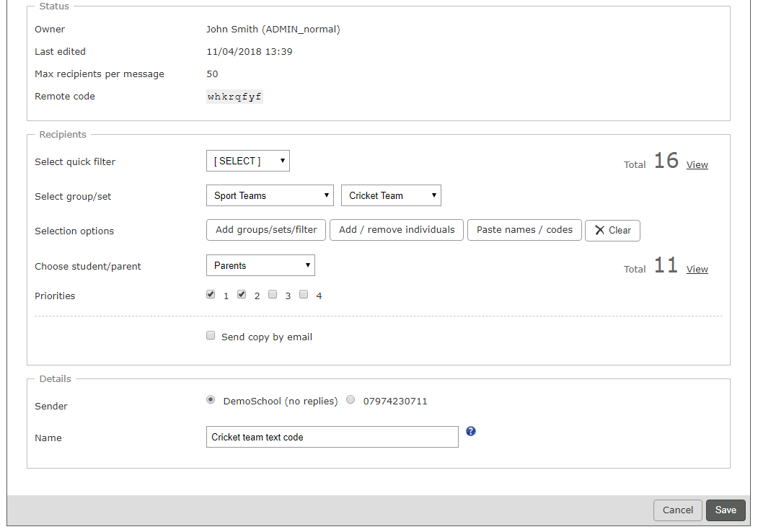758x532 pixels.
Task: Click the whkrqfyf remote code field
Action: tap(234, 96)
